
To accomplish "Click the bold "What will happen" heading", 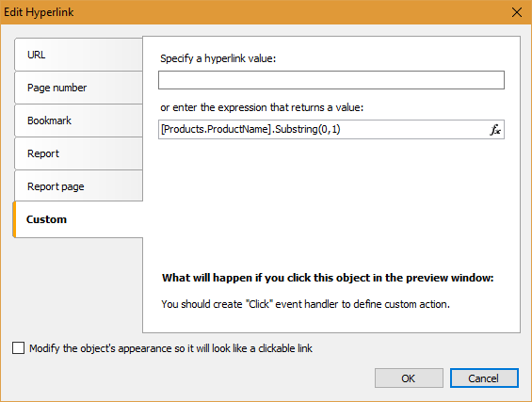I will [x=328, y=278].
